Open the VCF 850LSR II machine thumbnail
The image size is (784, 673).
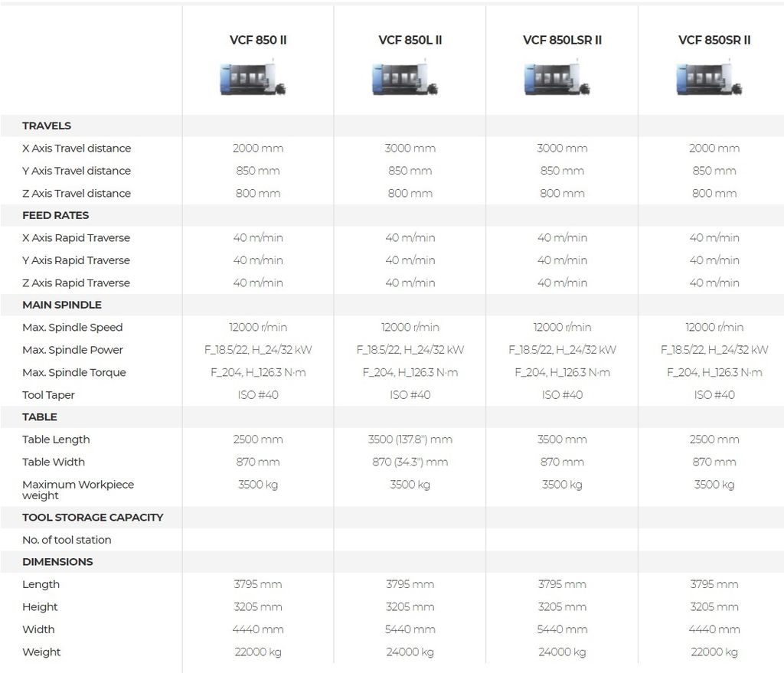tap(557, 77)
